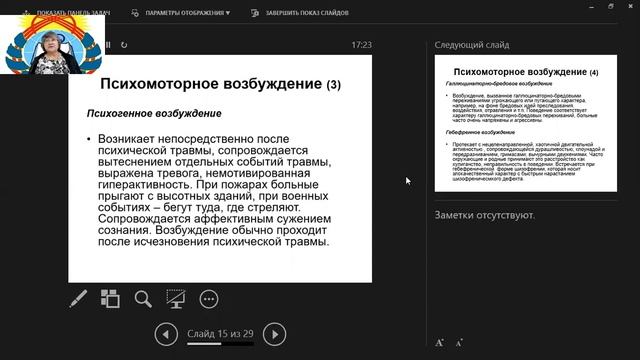Minimize the presenter view window

point(592,7)
